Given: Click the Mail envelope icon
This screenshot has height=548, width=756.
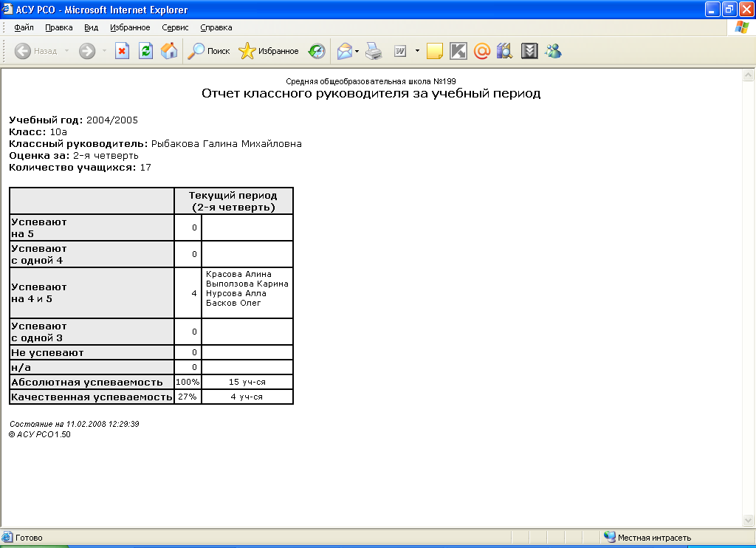Looking at the screenshot, I should point(345,51).
